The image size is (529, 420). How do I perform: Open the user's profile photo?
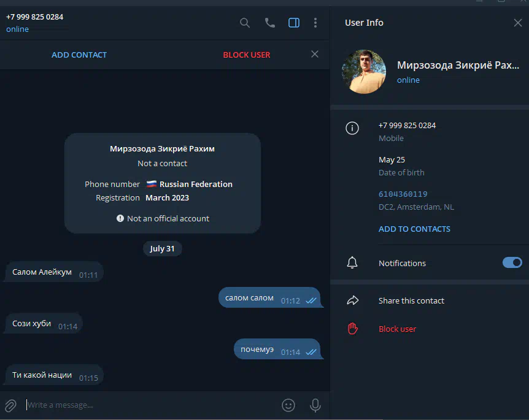364,72
